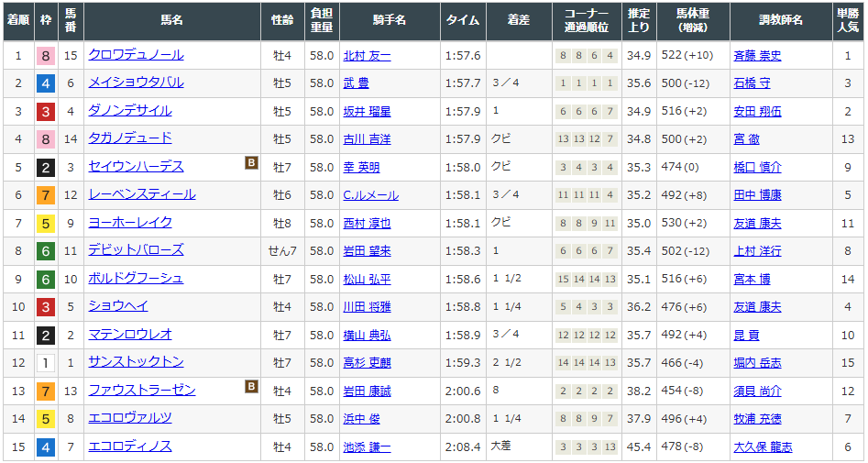Open the タガノデュード horse link
The width and height of the screenshot is (868, 463).
point(129,138)
